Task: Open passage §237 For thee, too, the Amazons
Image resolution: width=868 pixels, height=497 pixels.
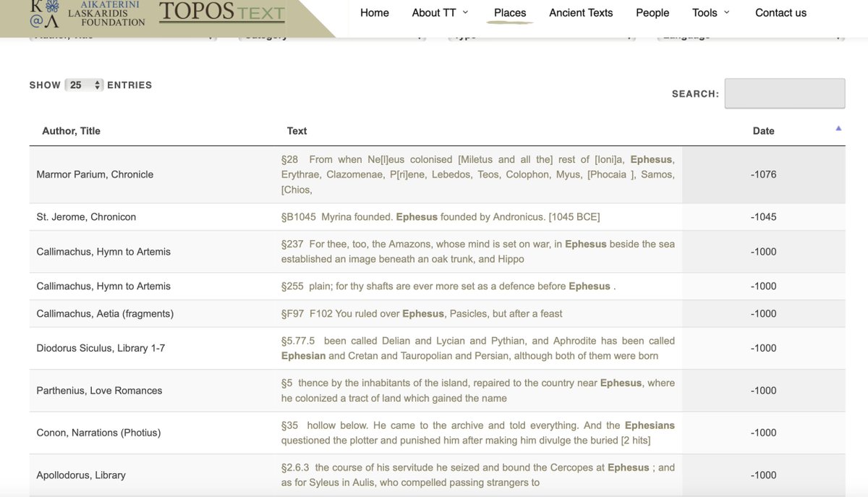Action: (x=477, y=252)
